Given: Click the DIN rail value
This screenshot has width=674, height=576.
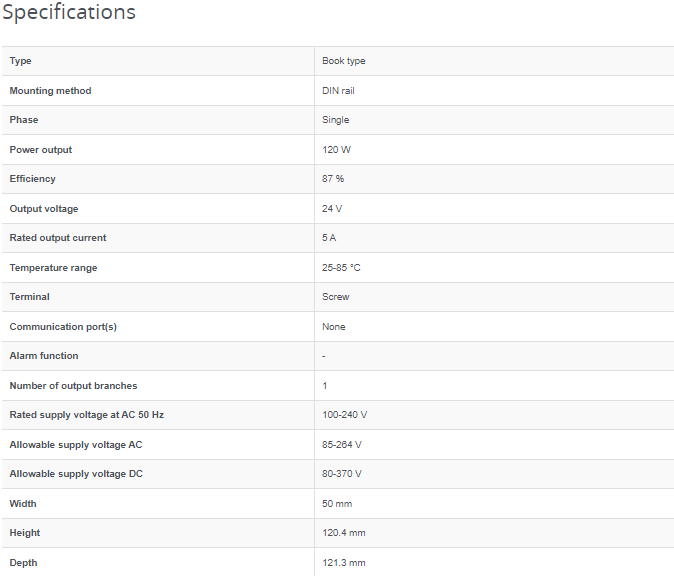Looking at the screenshot, I should pyautogui.click(x=338, y=91).
